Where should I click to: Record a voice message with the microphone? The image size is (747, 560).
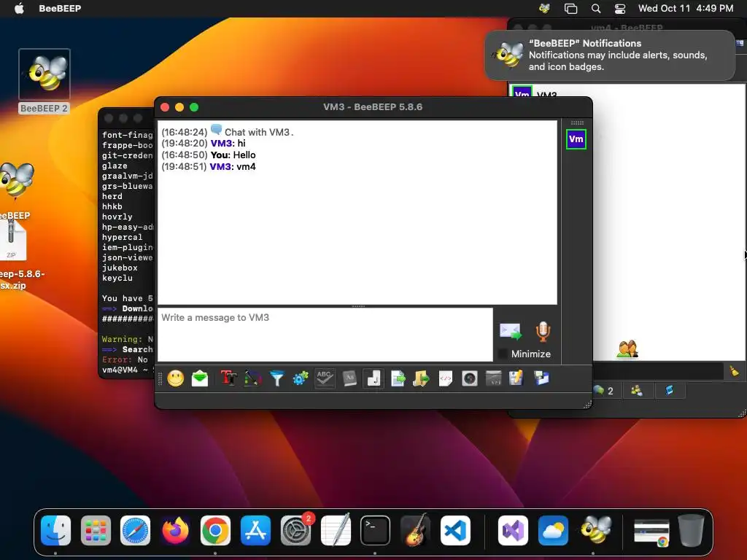tap(543, 332)
